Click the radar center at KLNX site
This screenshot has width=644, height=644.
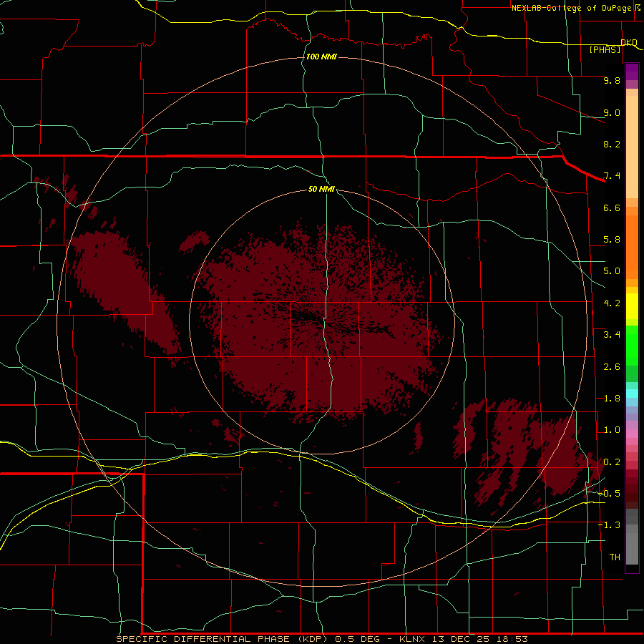coord(322,321)
